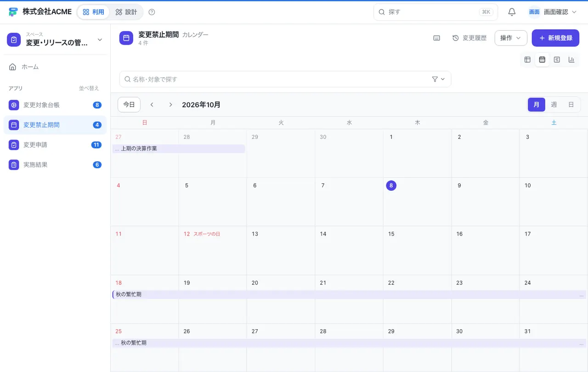
Task: Select 週 calendar view
Action: click(x=554, y=105)
